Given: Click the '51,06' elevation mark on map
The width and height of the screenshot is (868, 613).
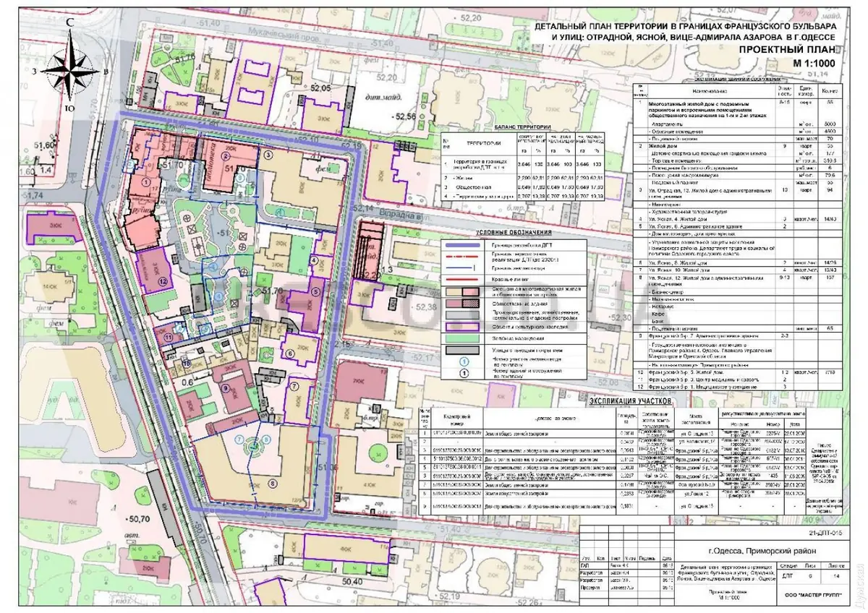Looking at the screenshot, I should (326, 468).
